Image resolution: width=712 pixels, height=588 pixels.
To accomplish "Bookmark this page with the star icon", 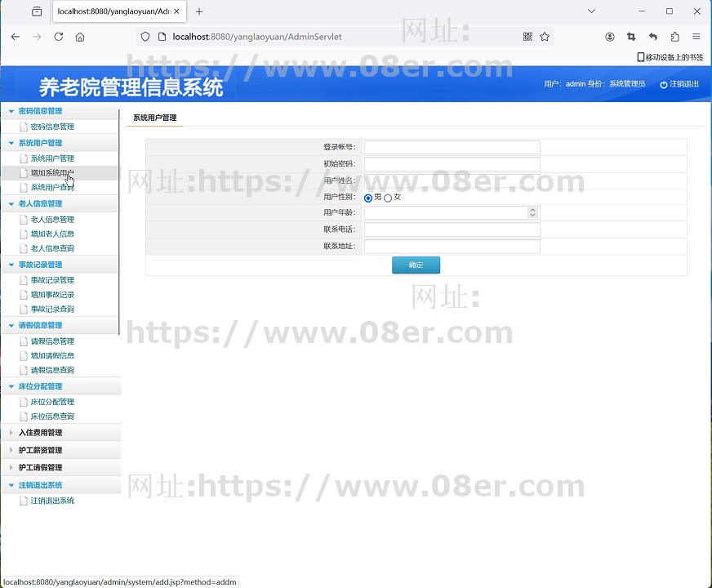I will coord(545,37).
